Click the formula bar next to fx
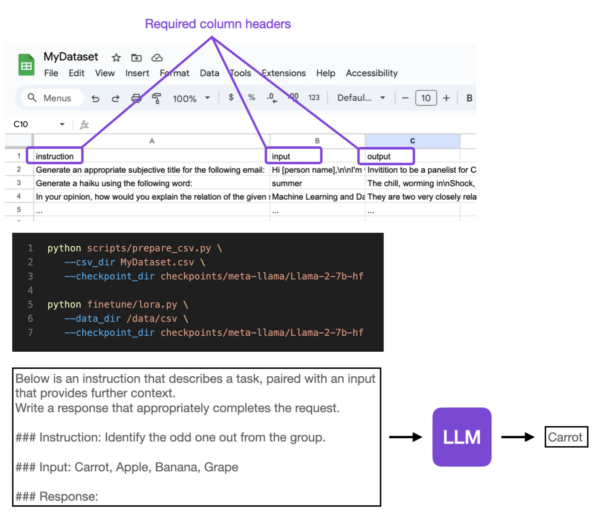The width and height of the screenshot is (600, 530). pos(283,124)
